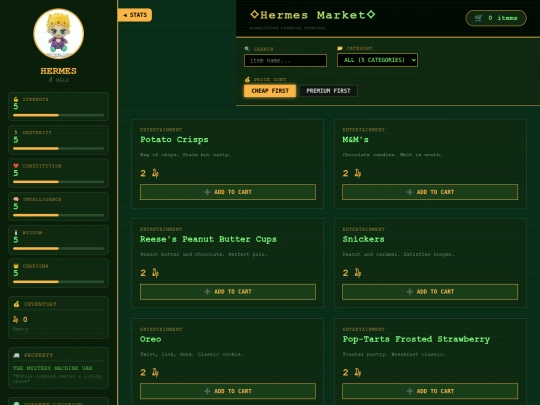The width and height of the screenshot is (540, 405).
Task: Click the Hermes Market heading
Action: click(312, 15)
